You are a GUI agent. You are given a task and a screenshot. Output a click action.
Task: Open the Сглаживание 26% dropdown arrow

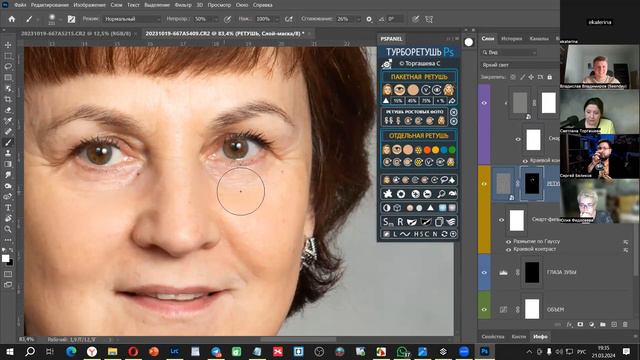click(x=358, y=19)
